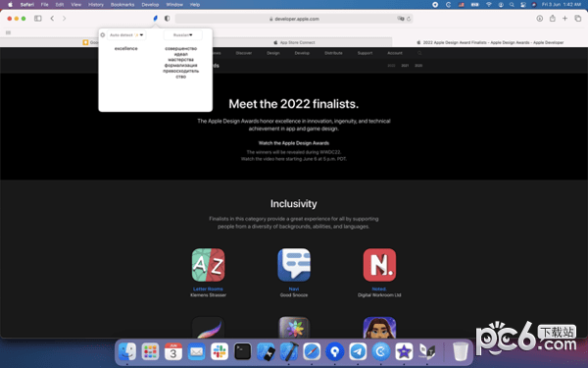
Task: Open Xcode from the Dock
Action: click(x=289, y=352)
